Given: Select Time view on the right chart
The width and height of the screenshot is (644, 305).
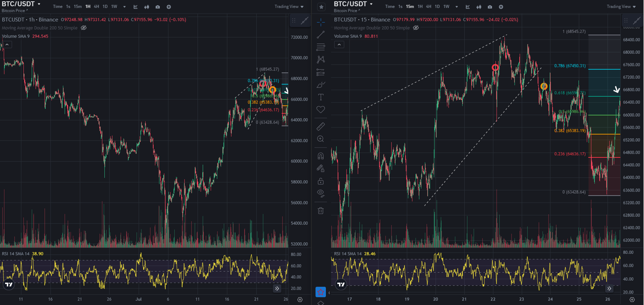Looking at the screenshot, I should coord(390,7).
